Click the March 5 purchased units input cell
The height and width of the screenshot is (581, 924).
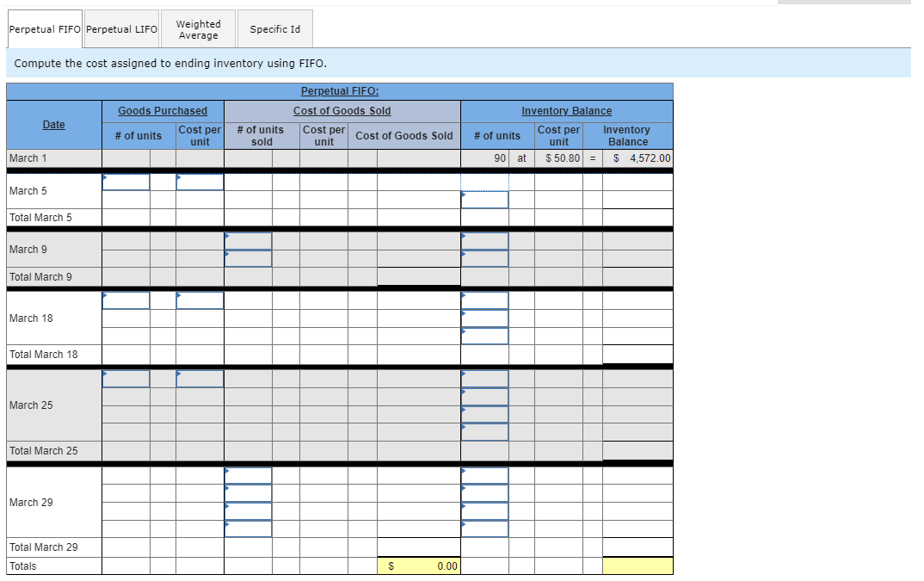point(126,182)
